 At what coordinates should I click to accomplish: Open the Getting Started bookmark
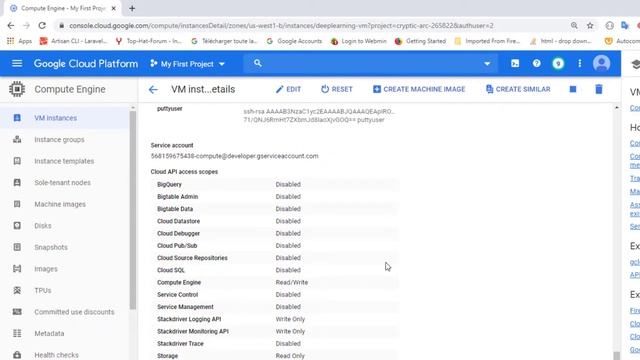tap(420, 41)
